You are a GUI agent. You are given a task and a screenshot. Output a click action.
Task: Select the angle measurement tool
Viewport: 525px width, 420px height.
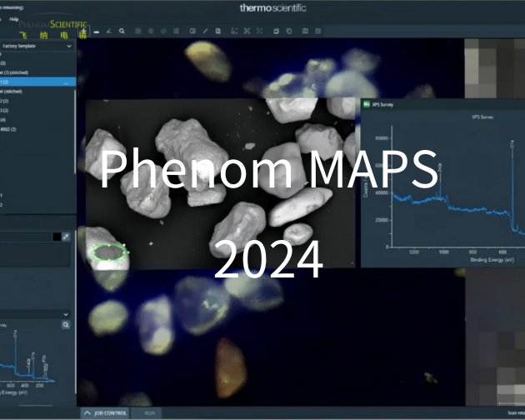point(109,31)
